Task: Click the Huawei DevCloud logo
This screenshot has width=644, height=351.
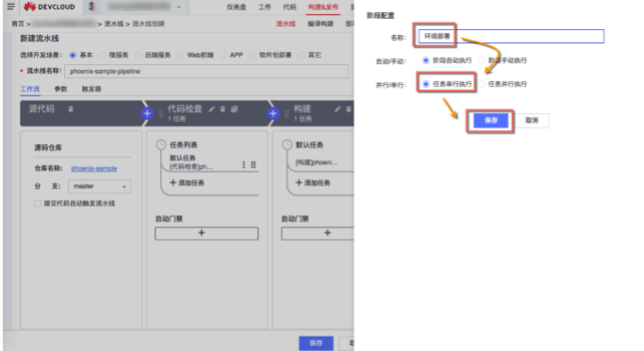Action: click(x=49, y=7)
